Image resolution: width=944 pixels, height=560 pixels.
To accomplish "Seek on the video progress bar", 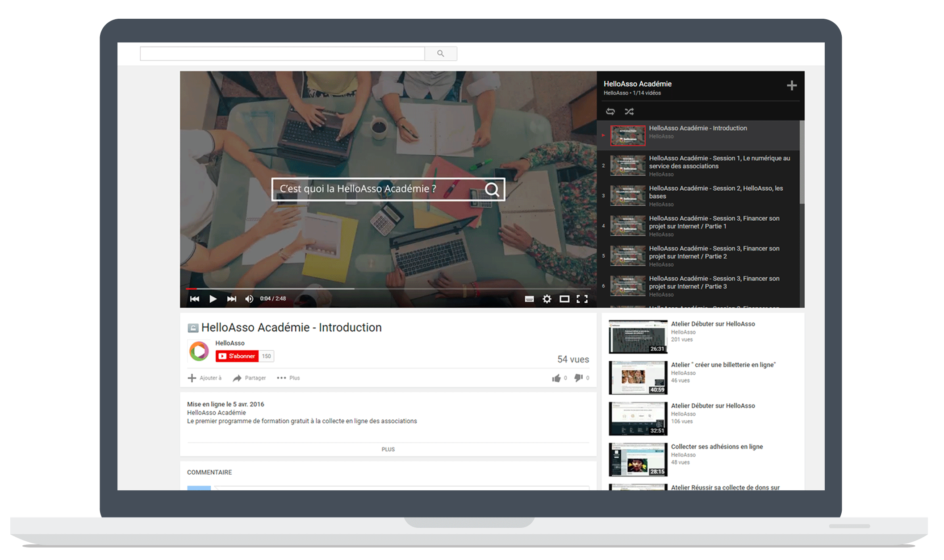I will click(388, 289).
